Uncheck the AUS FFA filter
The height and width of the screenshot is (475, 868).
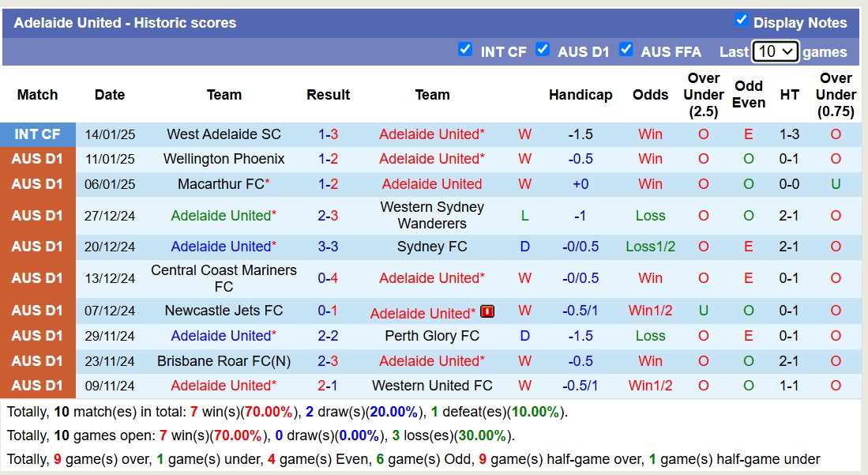[626, 49]
